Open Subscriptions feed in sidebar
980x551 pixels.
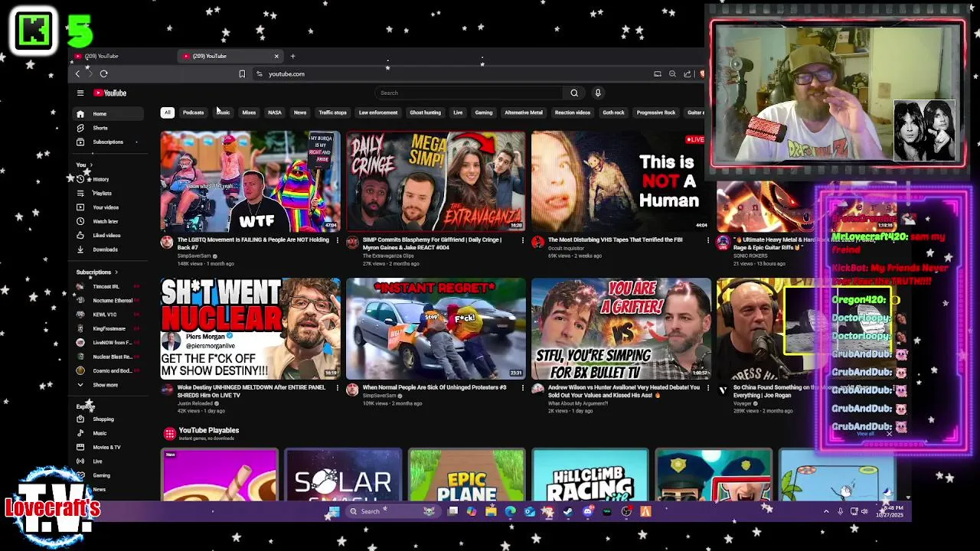tap(109, 142)
